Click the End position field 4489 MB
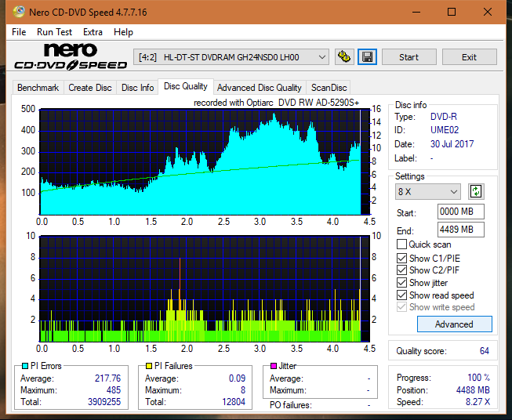512x420 pixels. pyautogui.click(x=460, y=230)
